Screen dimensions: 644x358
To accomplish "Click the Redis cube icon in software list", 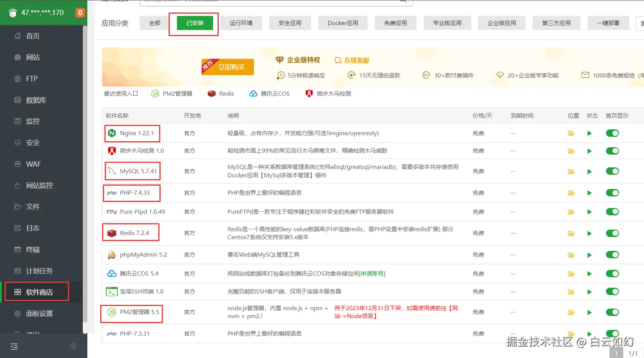I will pos(111,233).
